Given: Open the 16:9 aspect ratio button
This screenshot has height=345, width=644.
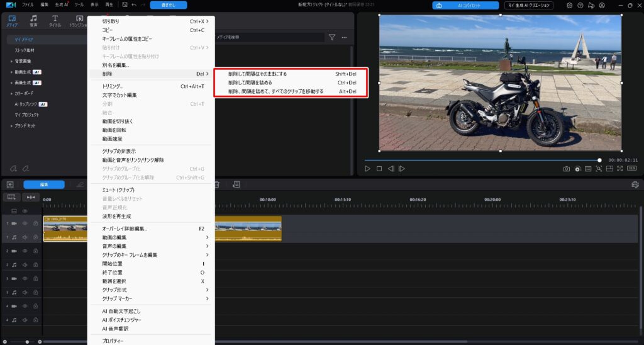Looking at the screenshot, I should pos(631,168).
